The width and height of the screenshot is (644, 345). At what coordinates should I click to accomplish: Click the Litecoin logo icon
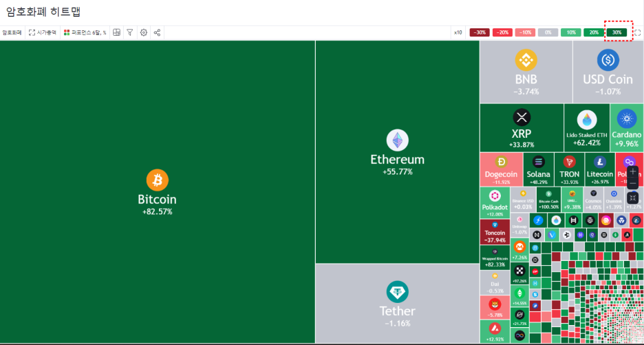click(600, 162)
